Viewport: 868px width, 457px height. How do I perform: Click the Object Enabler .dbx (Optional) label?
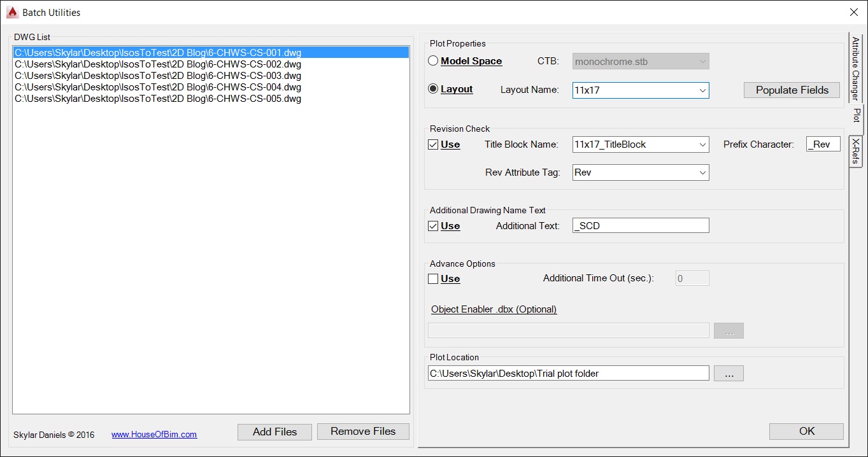pos(494,309)
